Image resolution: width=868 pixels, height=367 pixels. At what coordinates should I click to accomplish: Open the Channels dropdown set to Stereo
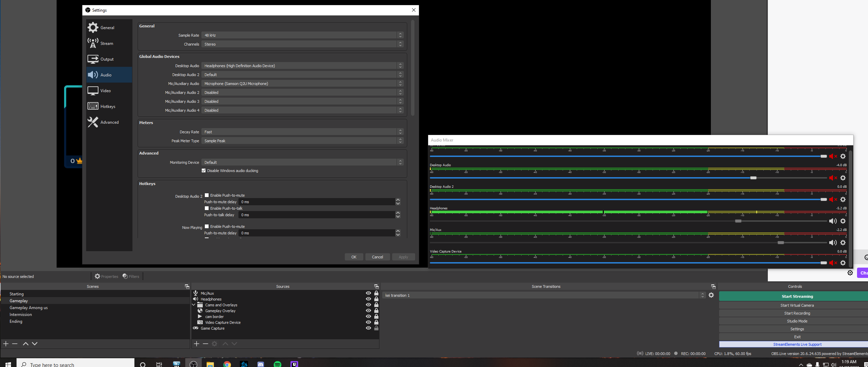[x=303, y=44]
